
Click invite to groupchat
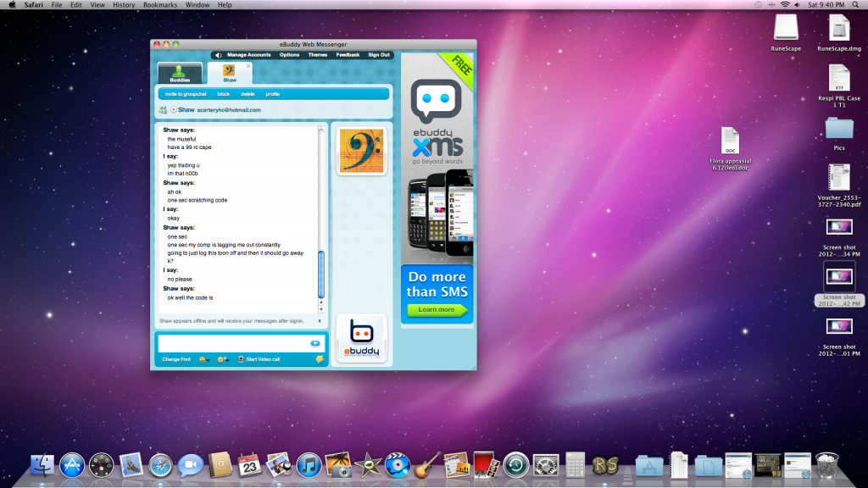click(186, 94)
